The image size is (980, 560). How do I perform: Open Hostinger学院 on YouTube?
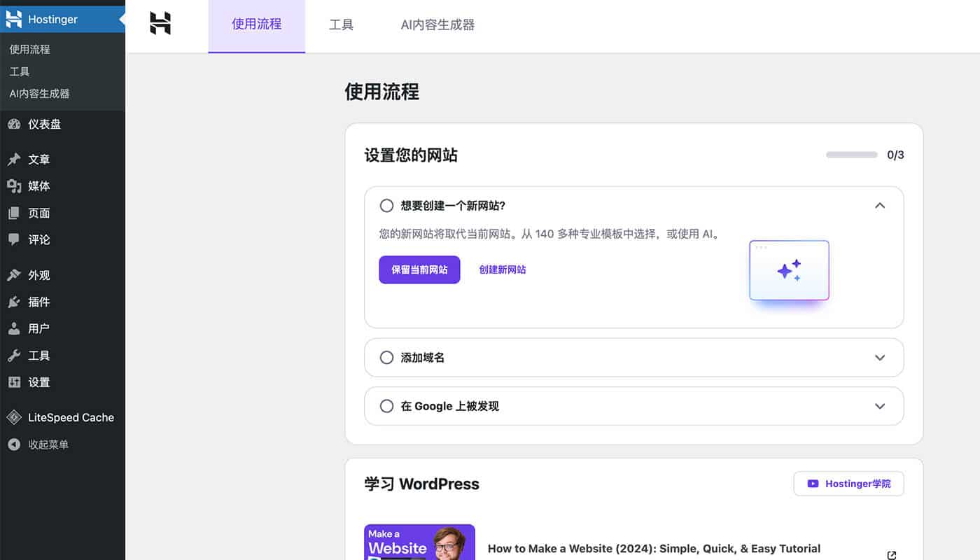pyautogui.click(x=848, y=483)
